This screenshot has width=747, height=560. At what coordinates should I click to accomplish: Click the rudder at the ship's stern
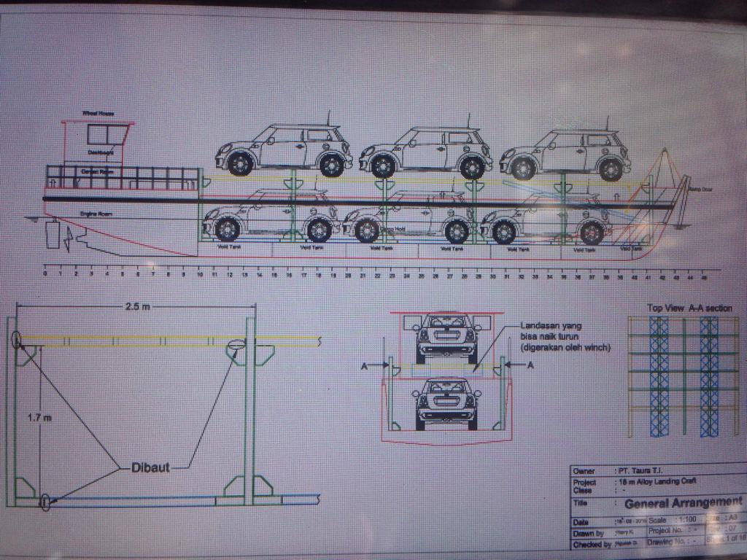tap(52, 236)
